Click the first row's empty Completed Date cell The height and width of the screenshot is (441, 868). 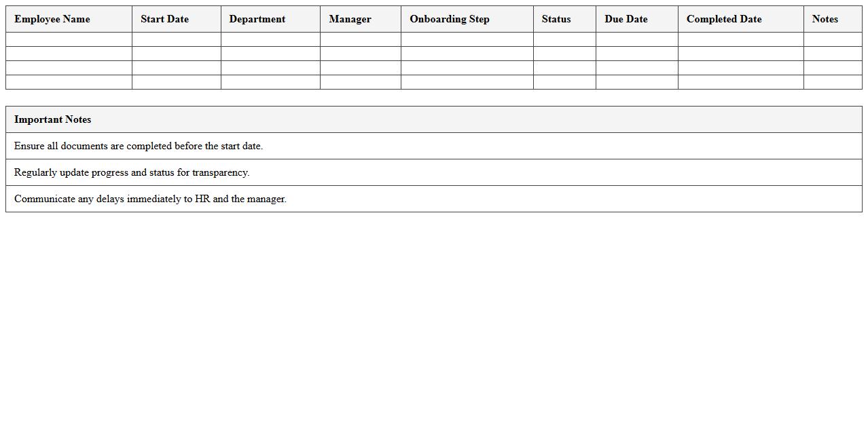point(740,39)
